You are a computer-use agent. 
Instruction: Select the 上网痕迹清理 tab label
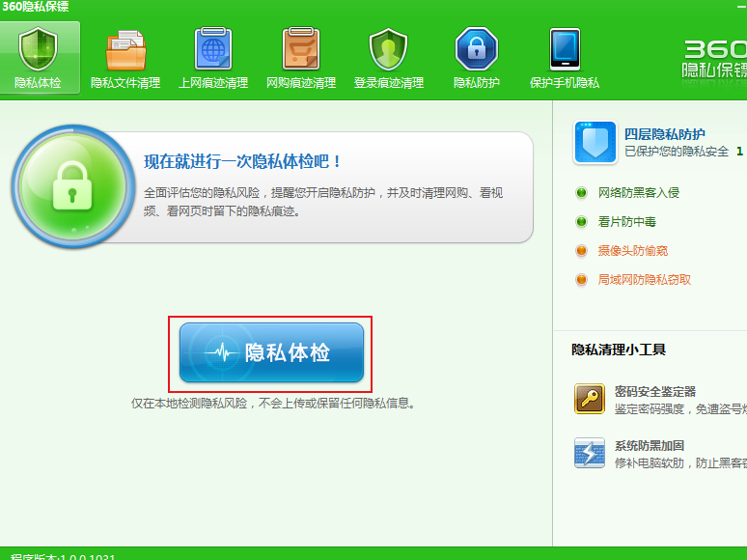point(213,83)
